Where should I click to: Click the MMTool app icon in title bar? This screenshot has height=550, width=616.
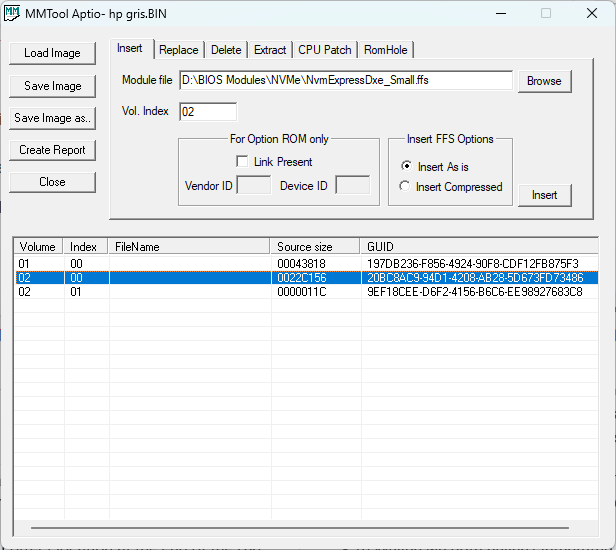click(12, 13)
